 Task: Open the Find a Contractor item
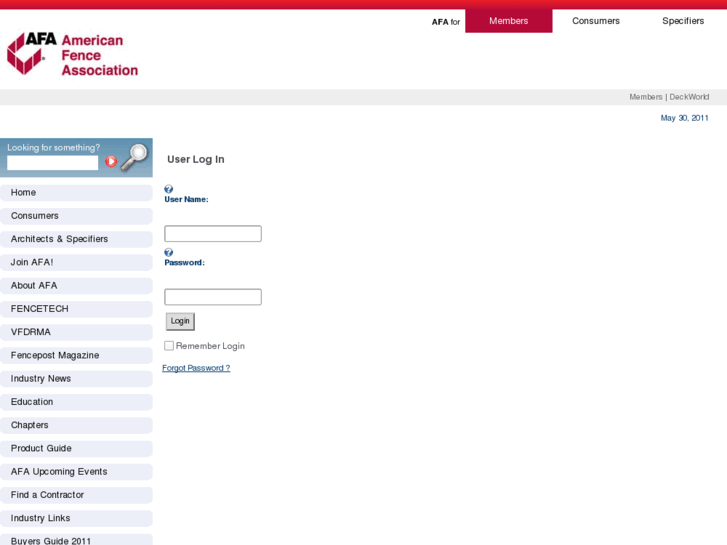click(77, 495)
